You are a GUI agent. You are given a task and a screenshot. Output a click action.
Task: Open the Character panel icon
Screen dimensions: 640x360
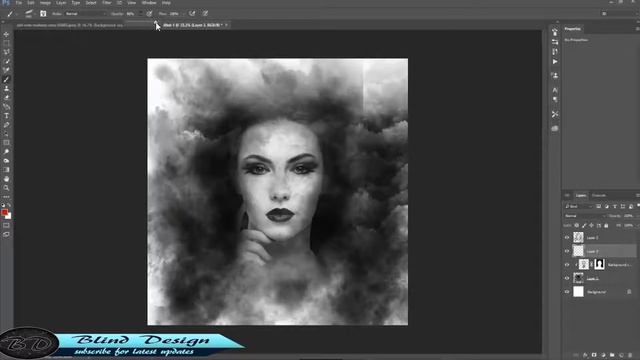coord(555,90)
